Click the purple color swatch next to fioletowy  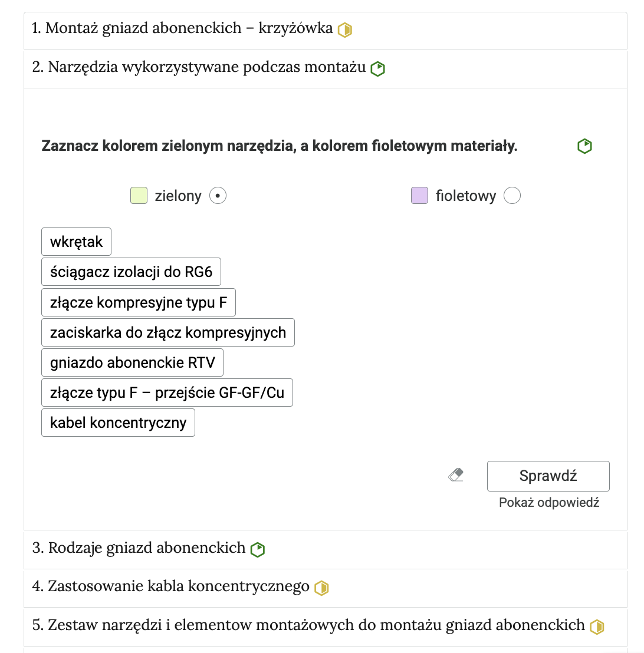pos(419,195)
